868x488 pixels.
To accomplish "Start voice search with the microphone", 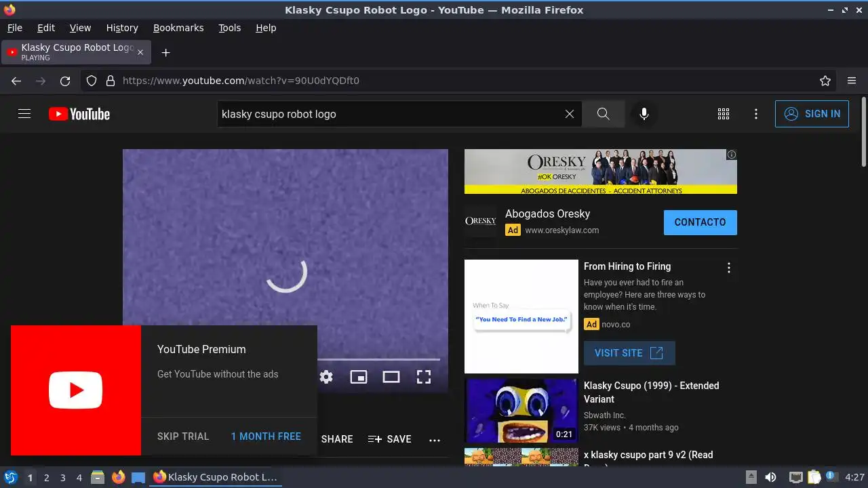I will [644, 114].
